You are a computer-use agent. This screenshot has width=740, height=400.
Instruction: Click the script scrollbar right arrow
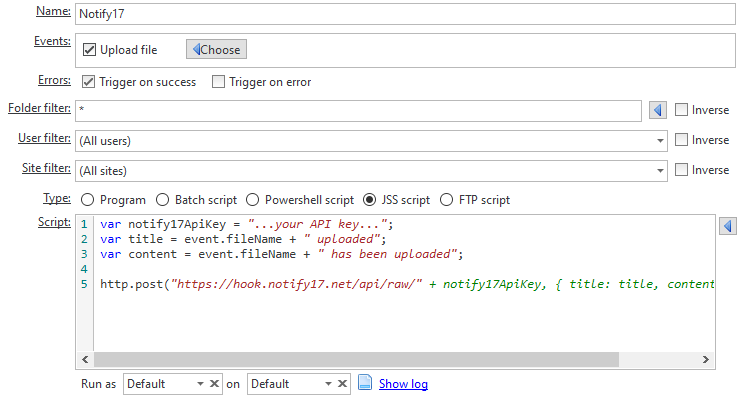pos(706,359)
